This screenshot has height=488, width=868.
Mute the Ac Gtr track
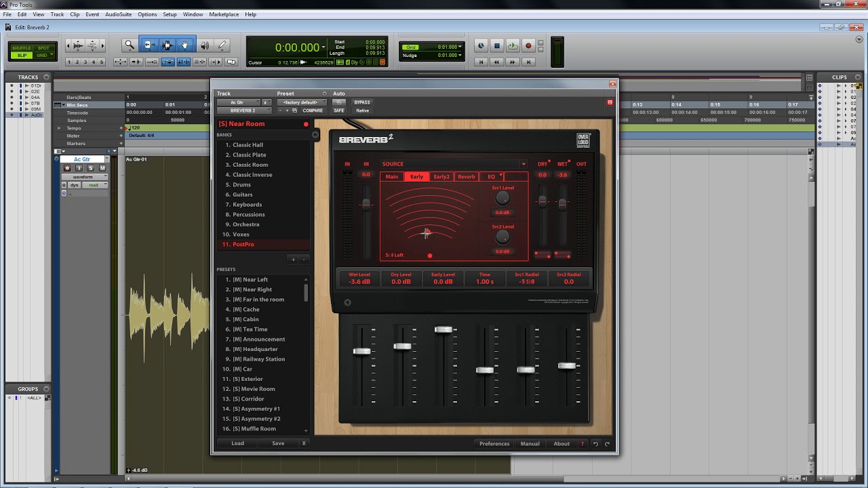click(x=102, y=168)
